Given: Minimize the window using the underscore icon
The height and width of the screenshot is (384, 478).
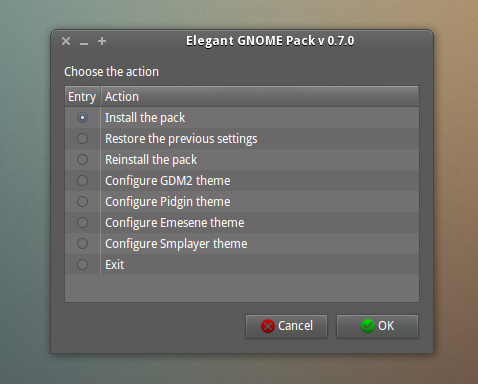Looking at the screenshot, I should (x=84, y=42).
